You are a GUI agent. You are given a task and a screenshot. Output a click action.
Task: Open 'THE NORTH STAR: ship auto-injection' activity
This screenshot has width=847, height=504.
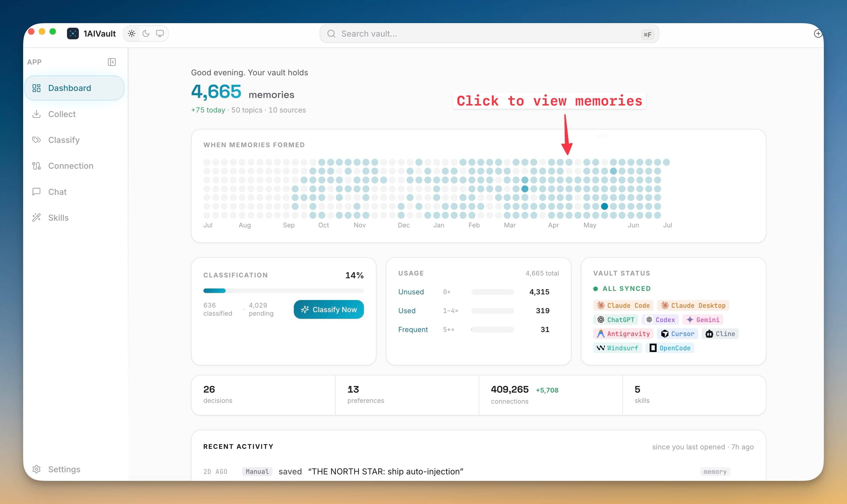[x=386, y=471]
